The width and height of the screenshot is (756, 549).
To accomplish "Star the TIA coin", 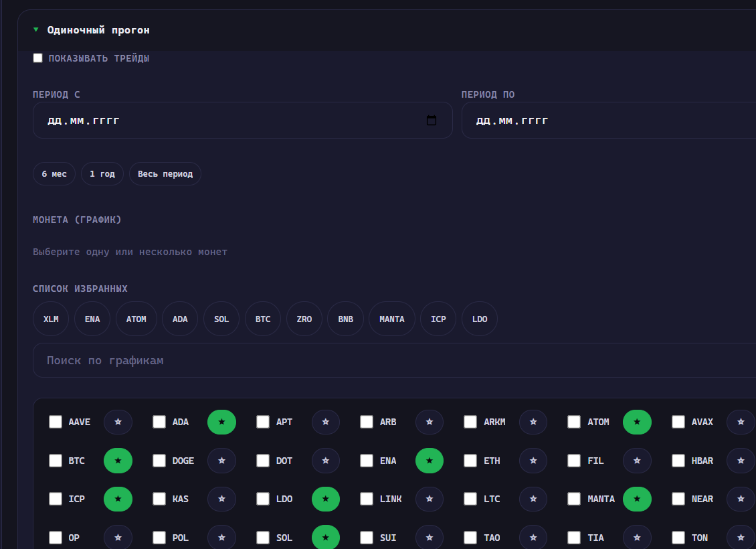I will click(x=637, y=537).
